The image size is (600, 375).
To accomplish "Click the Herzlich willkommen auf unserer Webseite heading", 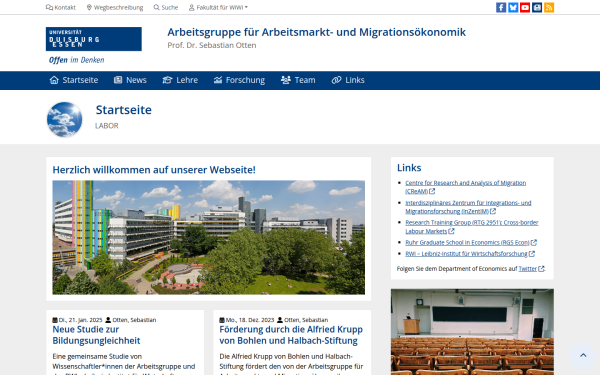I will 154,170.
